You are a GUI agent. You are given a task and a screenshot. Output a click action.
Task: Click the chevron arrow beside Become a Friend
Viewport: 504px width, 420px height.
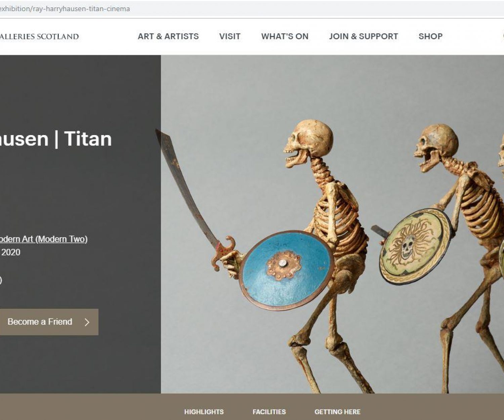click(x=87, y=322)
